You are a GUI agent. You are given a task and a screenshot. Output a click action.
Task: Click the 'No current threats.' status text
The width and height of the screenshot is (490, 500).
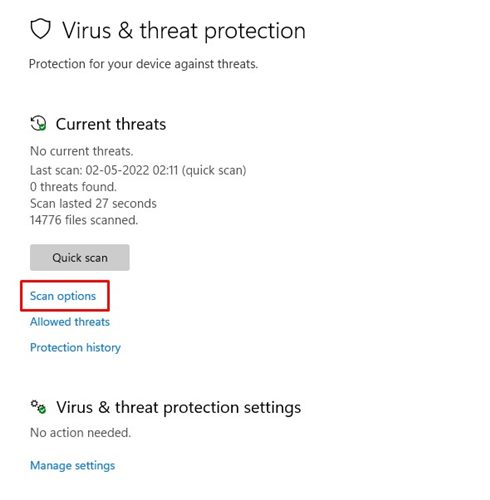pos(81,151)
